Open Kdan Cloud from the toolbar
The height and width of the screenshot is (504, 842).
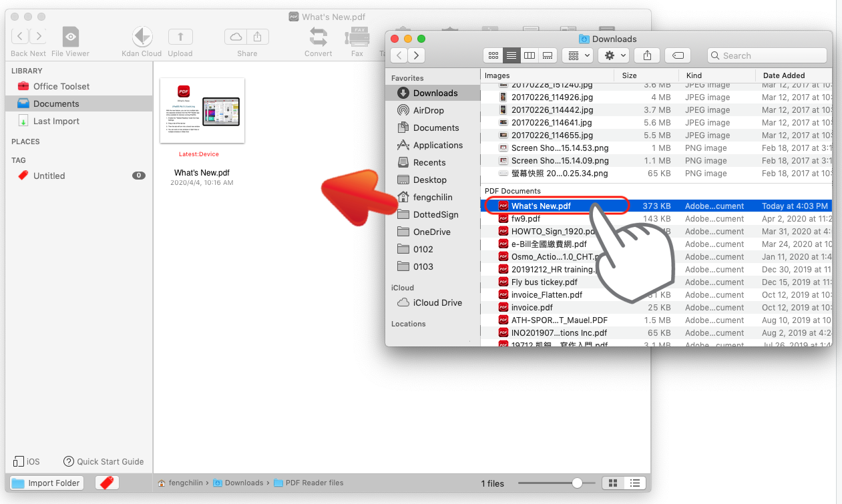pyautogui.click(x=142, y=37)
